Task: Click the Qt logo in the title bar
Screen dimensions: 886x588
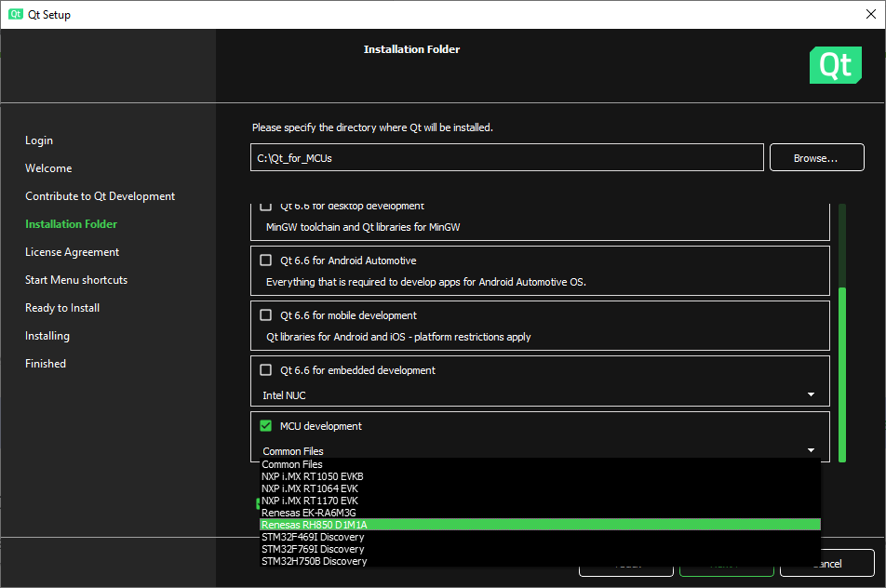Action: tap(13, 14)
